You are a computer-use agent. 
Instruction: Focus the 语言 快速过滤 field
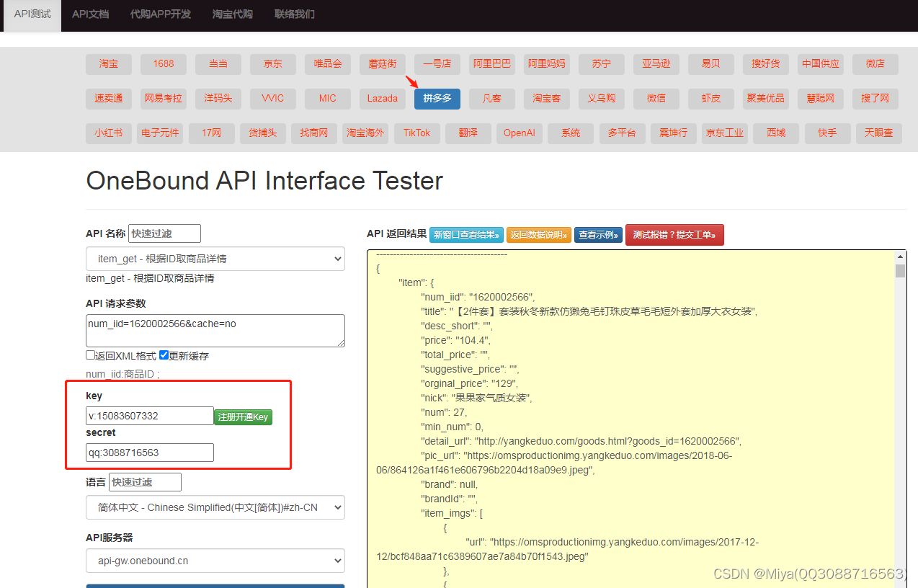pos(145,482)
